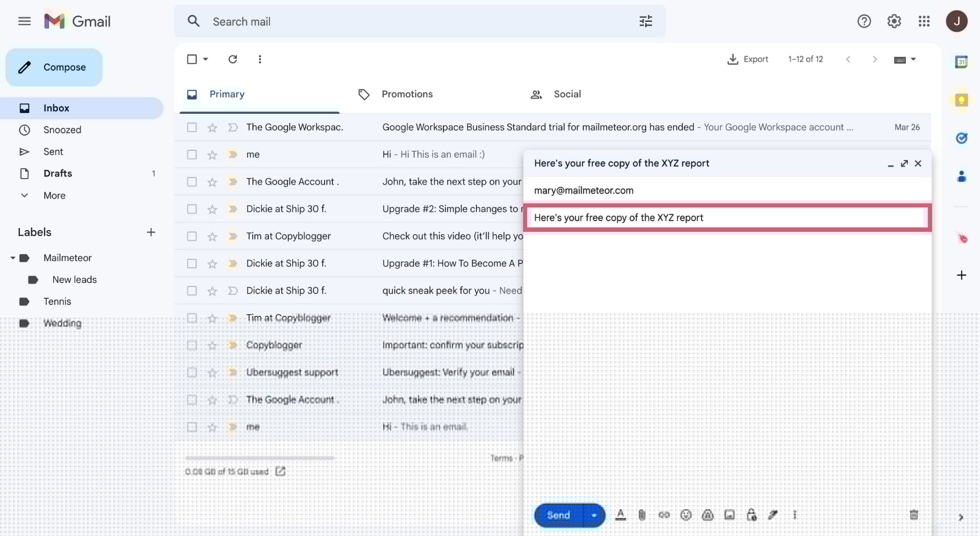Insert emoji in compose toolbar
The width and height of the screenshot is (980, 536).
pos(686,515)
